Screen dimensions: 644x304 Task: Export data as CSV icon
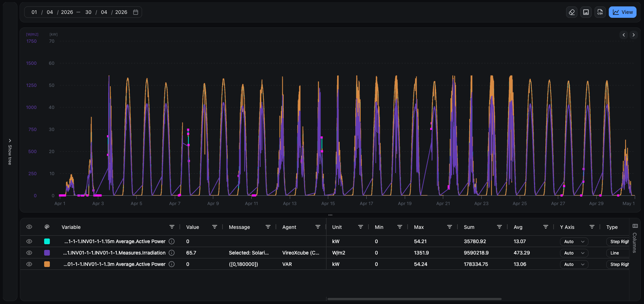(x=600, y=12)
